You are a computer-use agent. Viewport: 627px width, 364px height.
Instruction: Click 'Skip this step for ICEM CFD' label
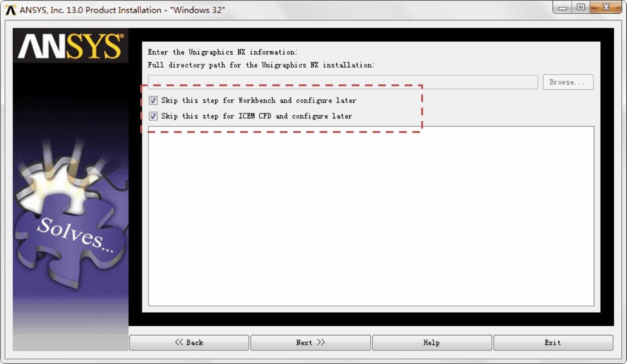click(x=257, y=116)
